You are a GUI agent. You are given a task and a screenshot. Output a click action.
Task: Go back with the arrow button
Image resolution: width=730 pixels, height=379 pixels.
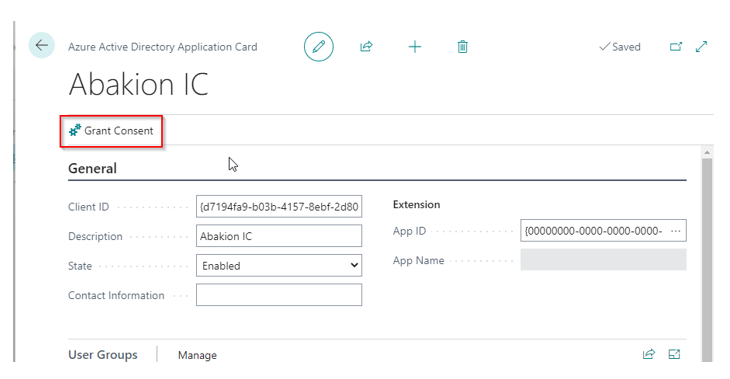[x=41, y=45]
